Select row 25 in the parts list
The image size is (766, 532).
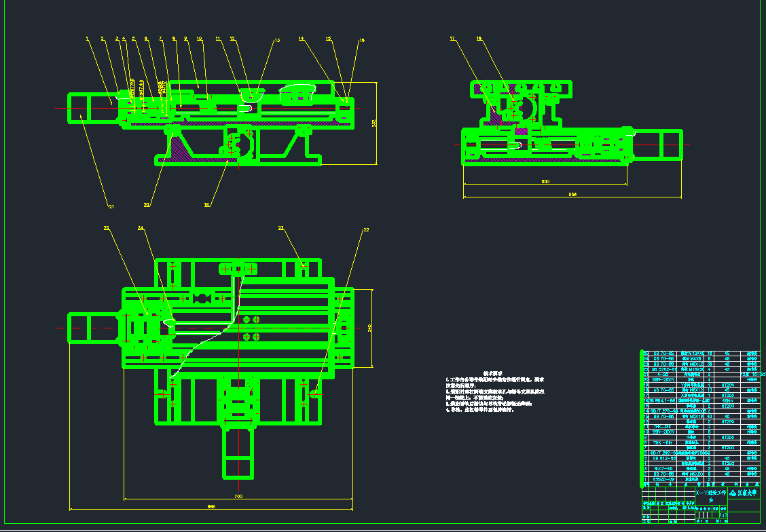pyautogui.click(x=699, y=354)
